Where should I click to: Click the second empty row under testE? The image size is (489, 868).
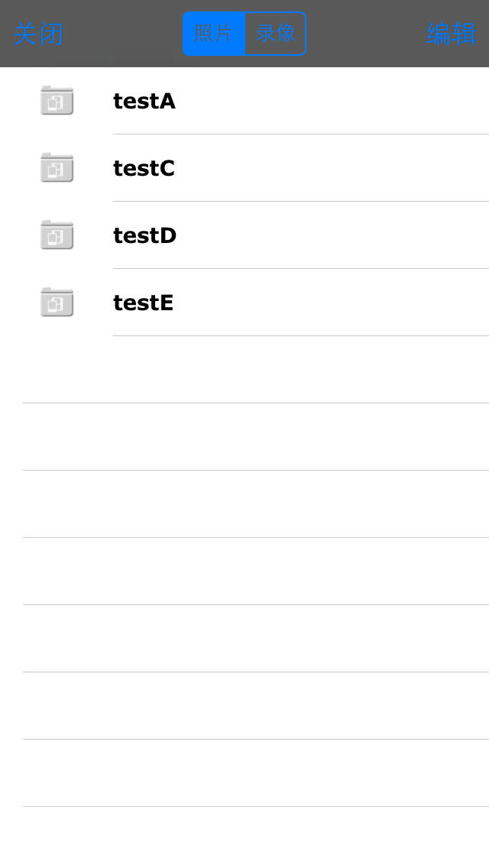(x=244, y=437)
